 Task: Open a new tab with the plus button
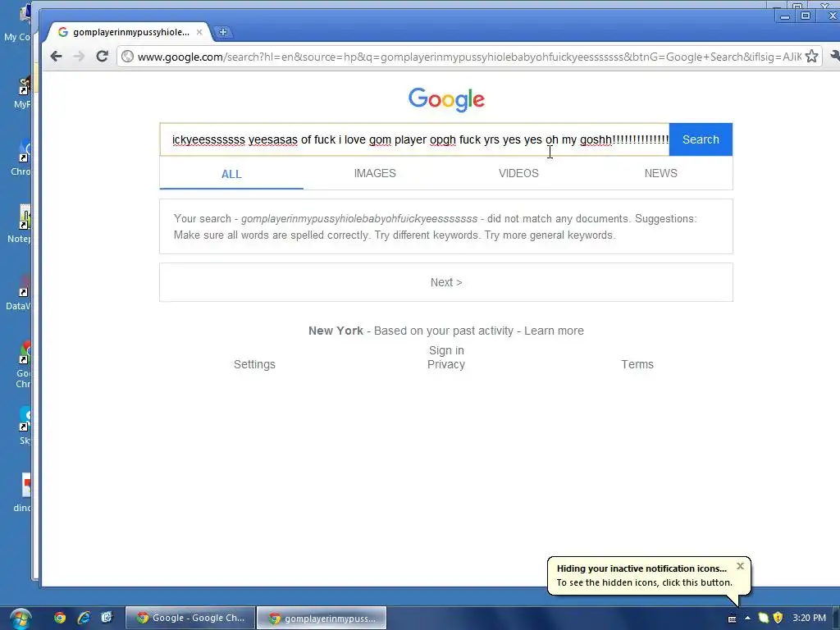click(x=223, y=32)
